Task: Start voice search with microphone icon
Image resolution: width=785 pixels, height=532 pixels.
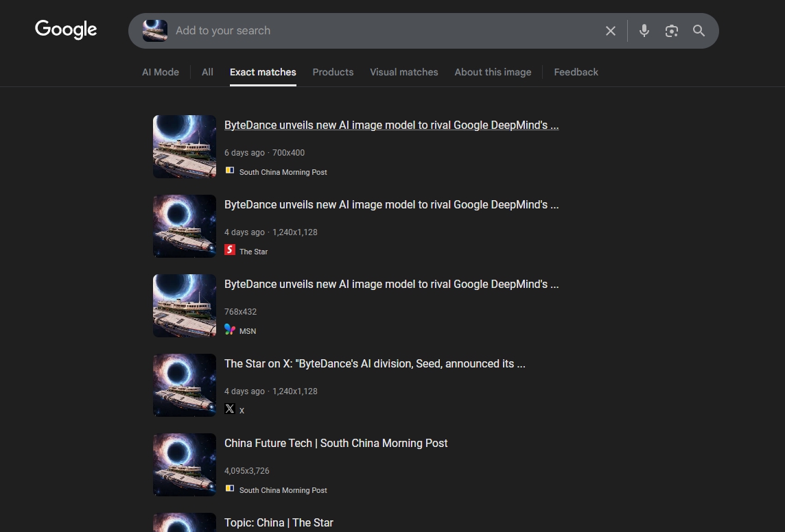Action: (x=644, y=31)
